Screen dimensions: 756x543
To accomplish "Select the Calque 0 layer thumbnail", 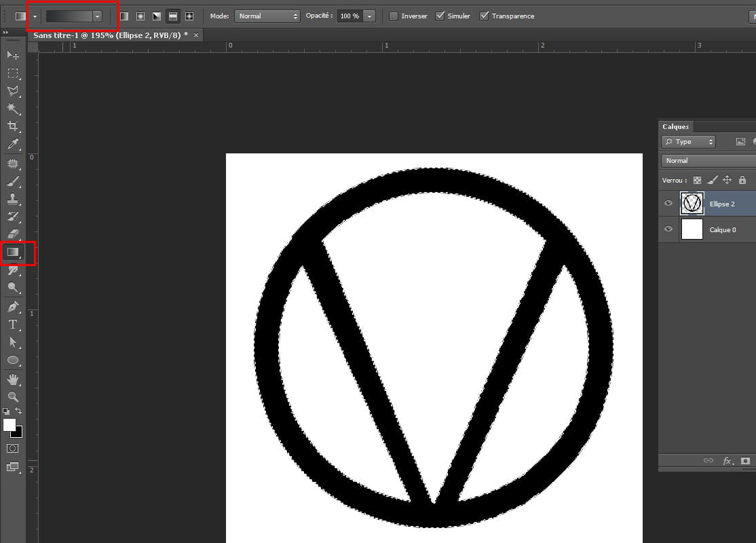I will click(x=692, y=229).
